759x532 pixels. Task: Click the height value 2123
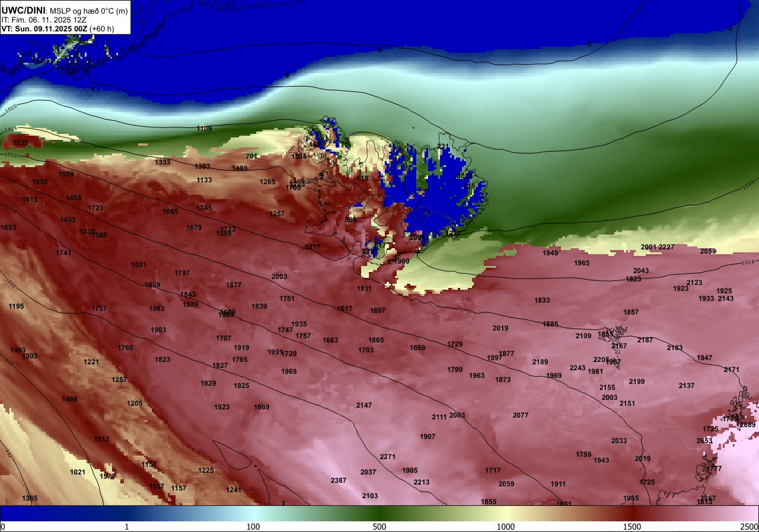[694, 283]
